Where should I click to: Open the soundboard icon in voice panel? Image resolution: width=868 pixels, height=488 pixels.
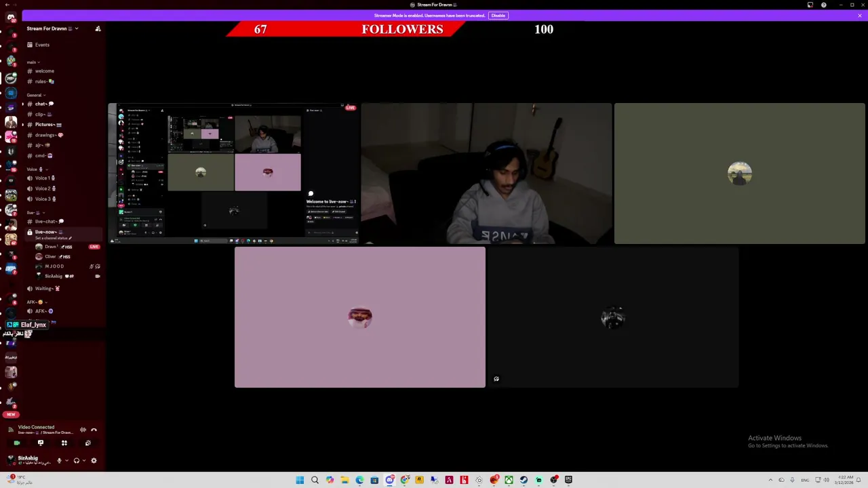click(88, 443)
